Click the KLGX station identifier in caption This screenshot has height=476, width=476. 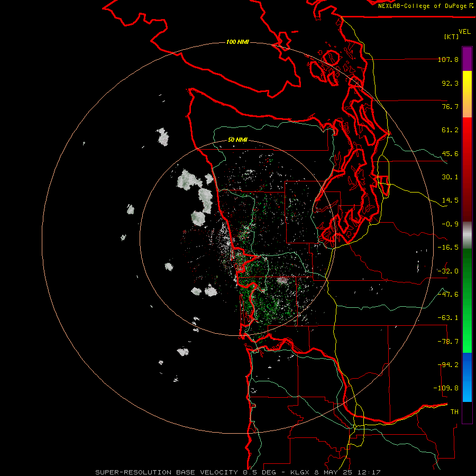click(300, 472)
